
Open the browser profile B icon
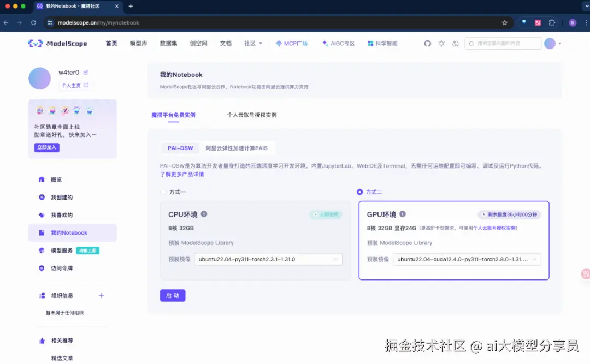tap(573, 22)
